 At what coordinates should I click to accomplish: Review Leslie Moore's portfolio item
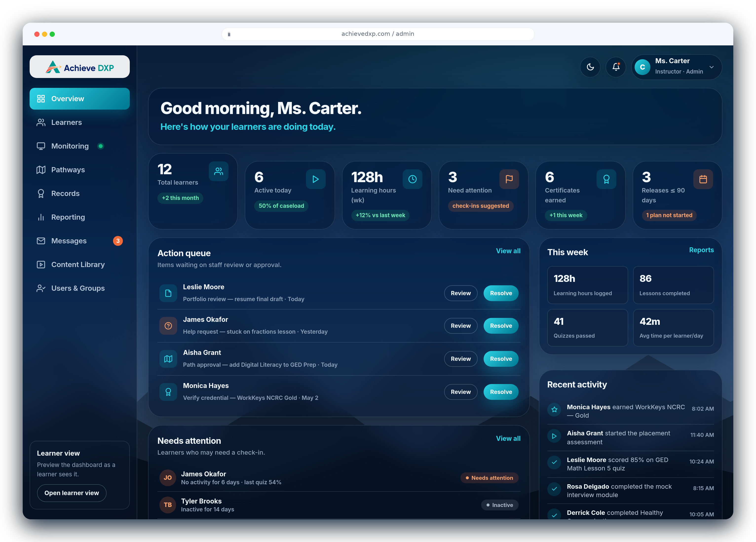(461, 293)
